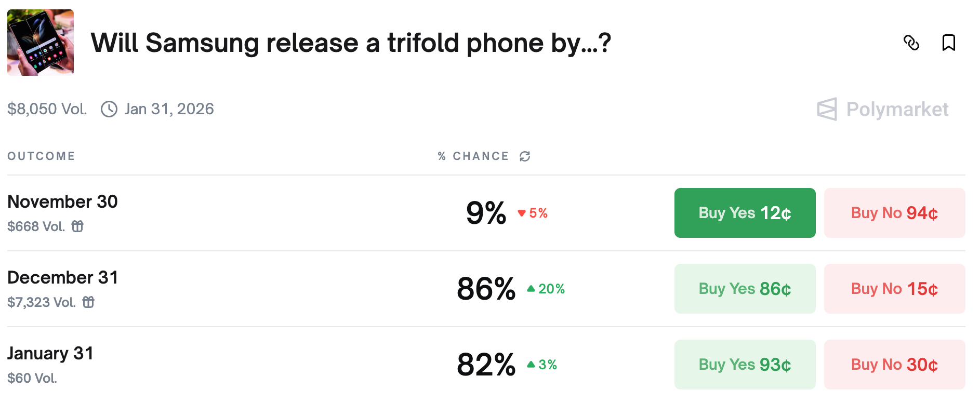
Task: Click the Polymarket logo
Action: point(882,109)
